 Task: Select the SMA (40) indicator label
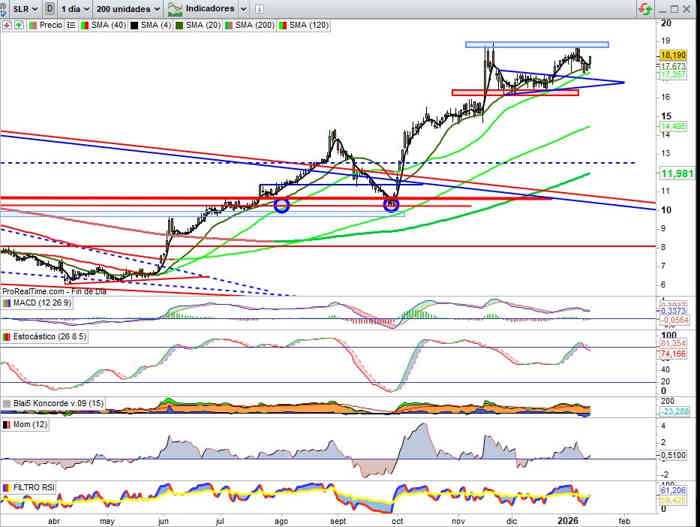click(x=102, y=23)
